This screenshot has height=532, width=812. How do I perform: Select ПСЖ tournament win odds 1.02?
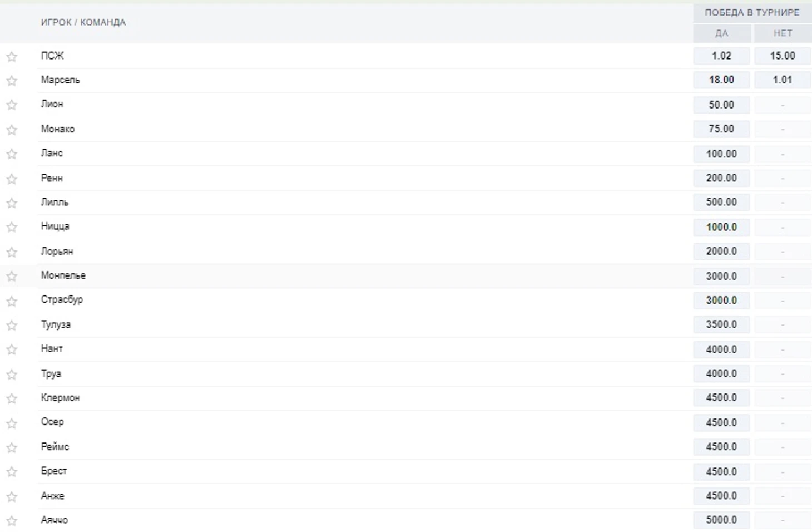(x=721, y=56)
